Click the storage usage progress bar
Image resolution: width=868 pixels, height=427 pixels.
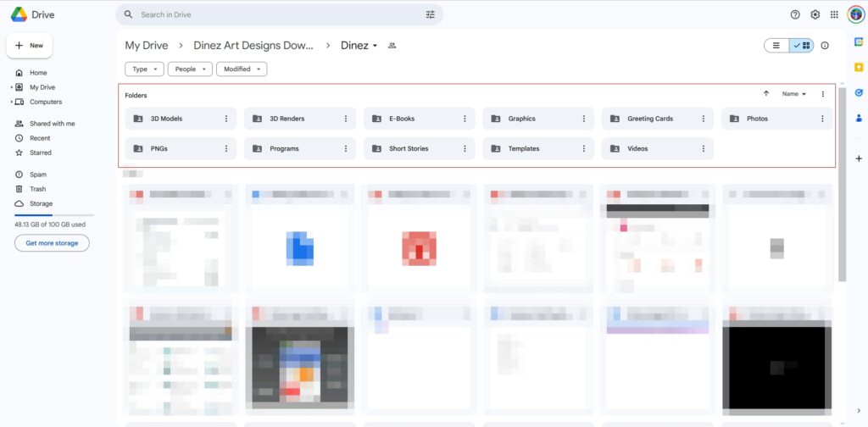pyautogui.click(x=54, y=214)
